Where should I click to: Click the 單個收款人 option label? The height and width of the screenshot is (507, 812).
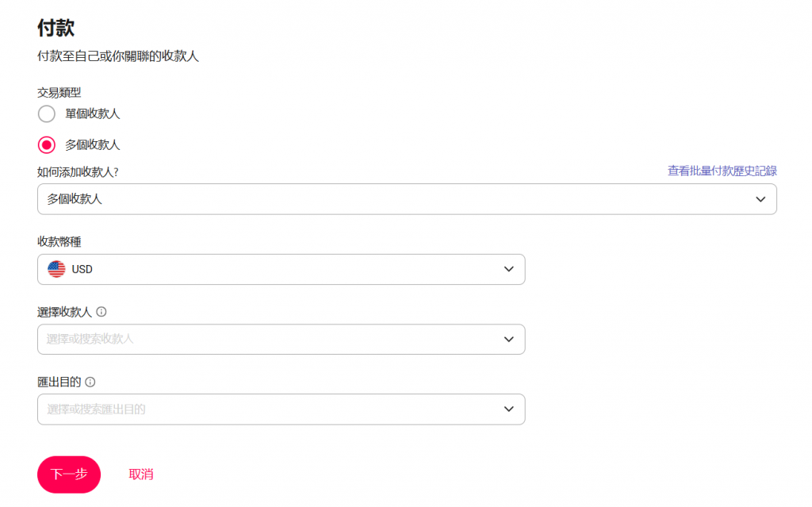[92, 113]
